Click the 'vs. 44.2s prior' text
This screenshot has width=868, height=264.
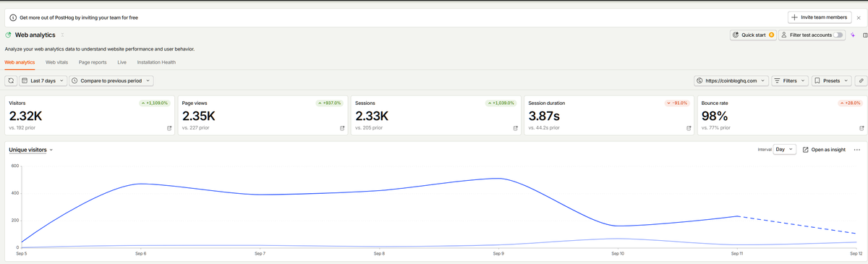pos(545,128)
